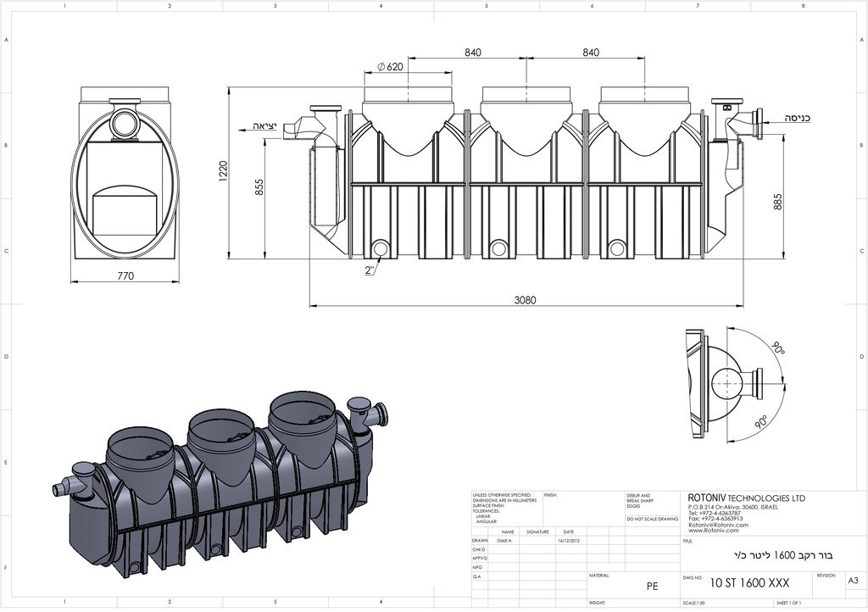Select the 2" port callout label

click(370, 270)
